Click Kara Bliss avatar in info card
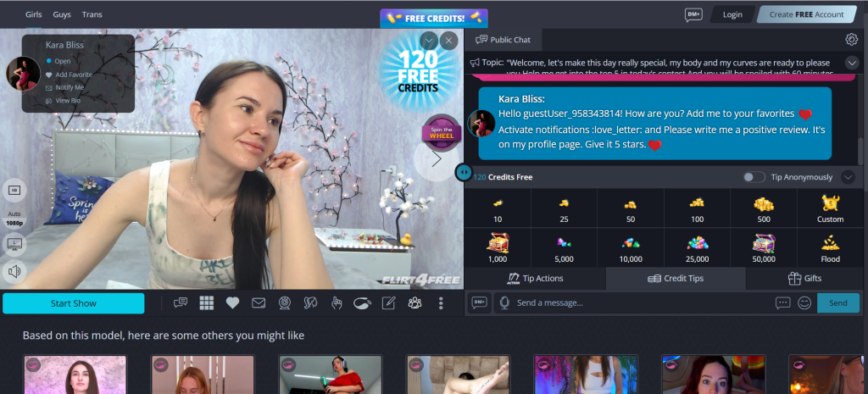This screenshot has height=394, width=868. coord(23,73)
